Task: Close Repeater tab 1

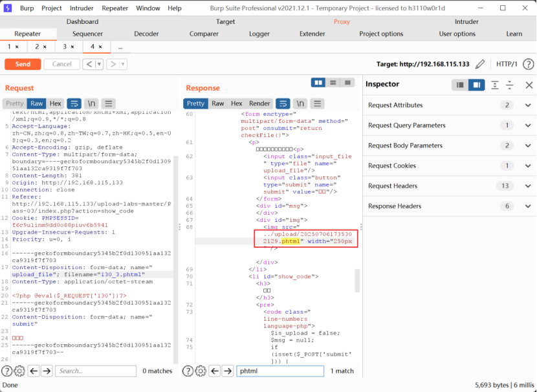Action: 17,47
